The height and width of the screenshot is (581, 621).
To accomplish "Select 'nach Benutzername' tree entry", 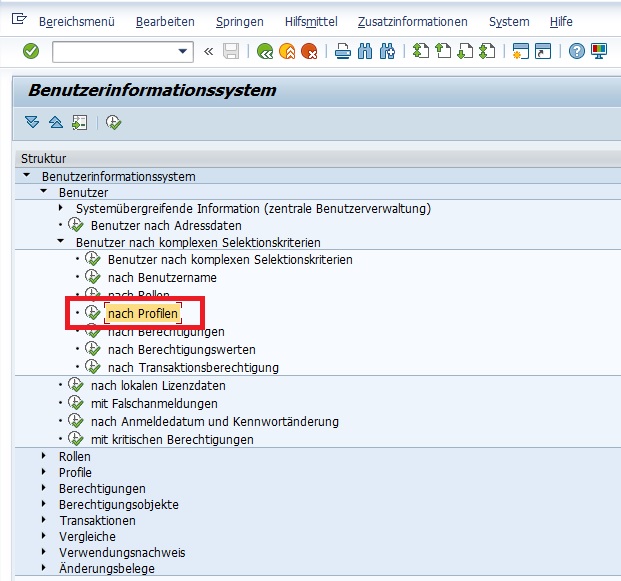I will coord(162,278).
